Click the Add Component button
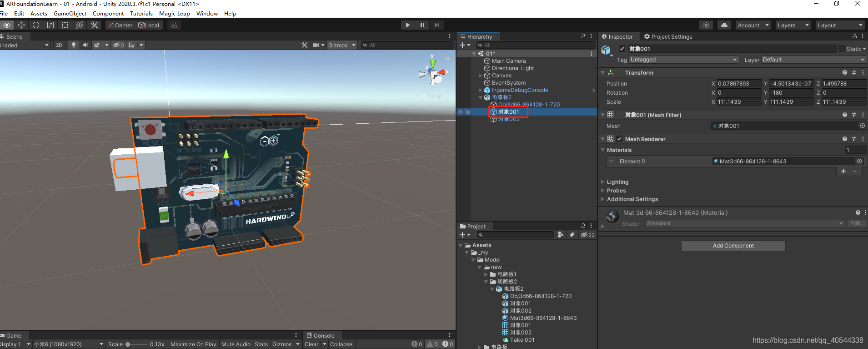868x349 pixels. pyautogui.click(x=733, y=246)
